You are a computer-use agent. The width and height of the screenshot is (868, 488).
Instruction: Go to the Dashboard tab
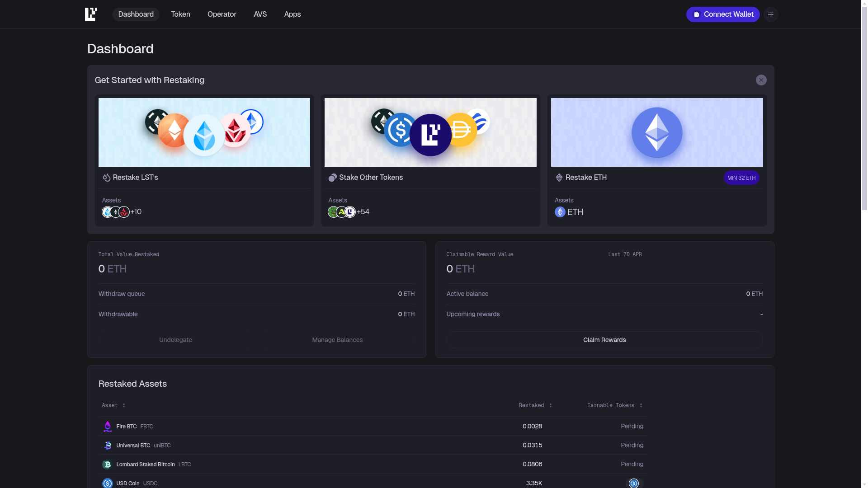[136, 14]
